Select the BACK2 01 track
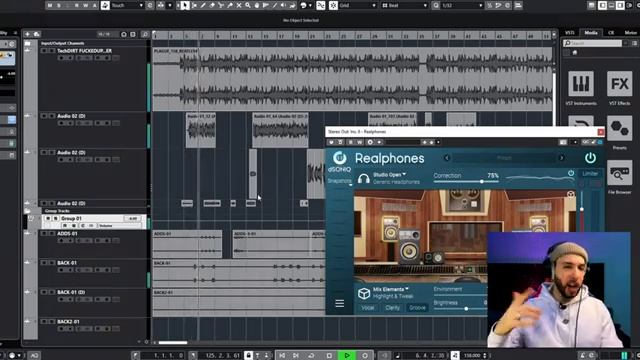 (68, 322)
